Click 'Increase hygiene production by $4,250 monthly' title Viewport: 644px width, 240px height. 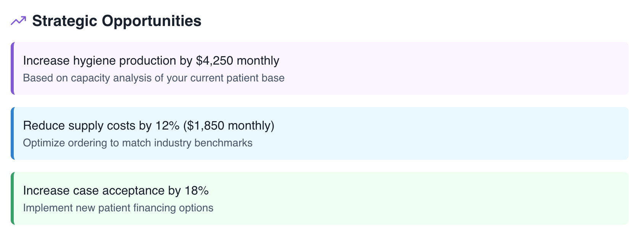[x=151, y=61]
